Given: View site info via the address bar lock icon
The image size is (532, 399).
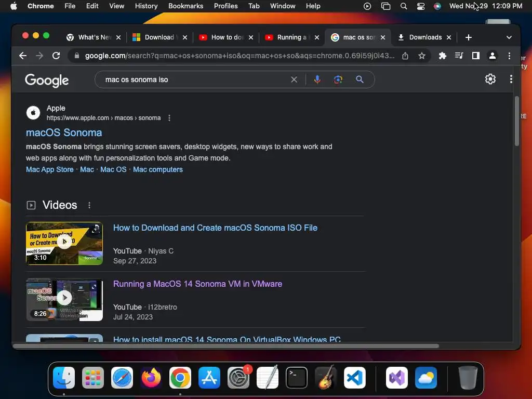Looking at the screenshot, I should (77, 56).
